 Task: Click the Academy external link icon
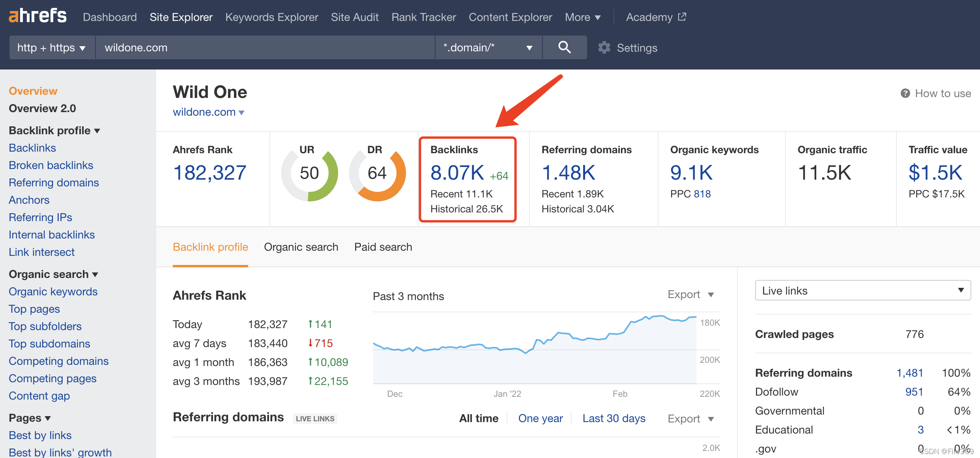tap(682, 17)
